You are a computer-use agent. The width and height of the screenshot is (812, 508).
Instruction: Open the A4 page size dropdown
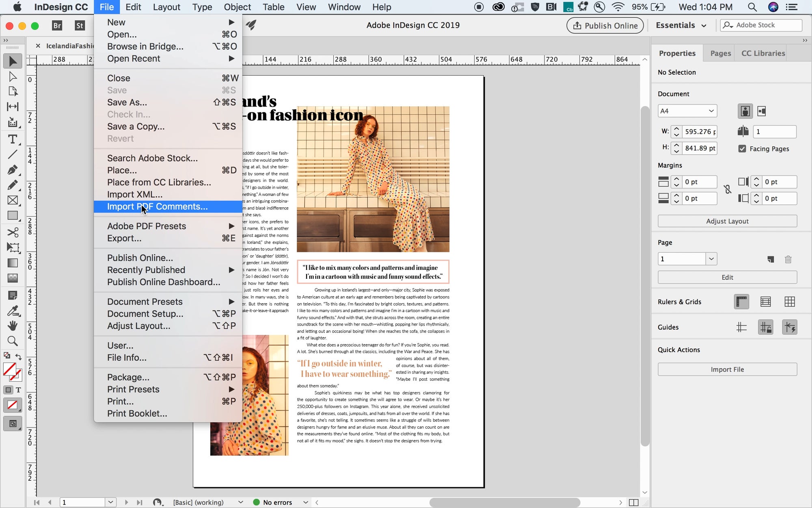coord(687,111)
